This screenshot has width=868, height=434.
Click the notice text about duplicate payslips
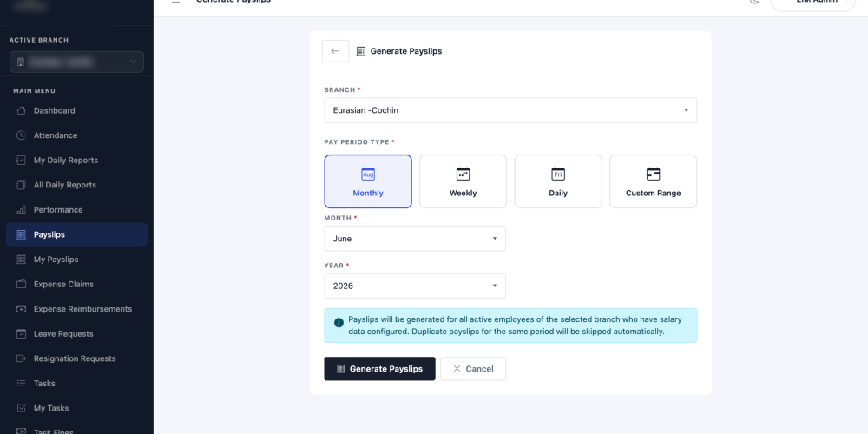click(515, 325)
